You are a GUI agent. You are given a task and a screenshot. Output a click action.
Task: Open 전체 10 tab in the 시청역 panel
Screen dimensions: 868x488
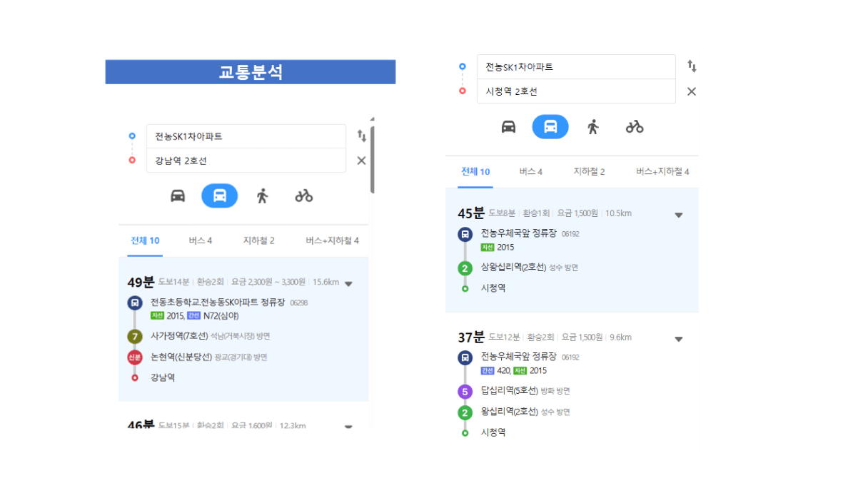(x=475, y=172)
